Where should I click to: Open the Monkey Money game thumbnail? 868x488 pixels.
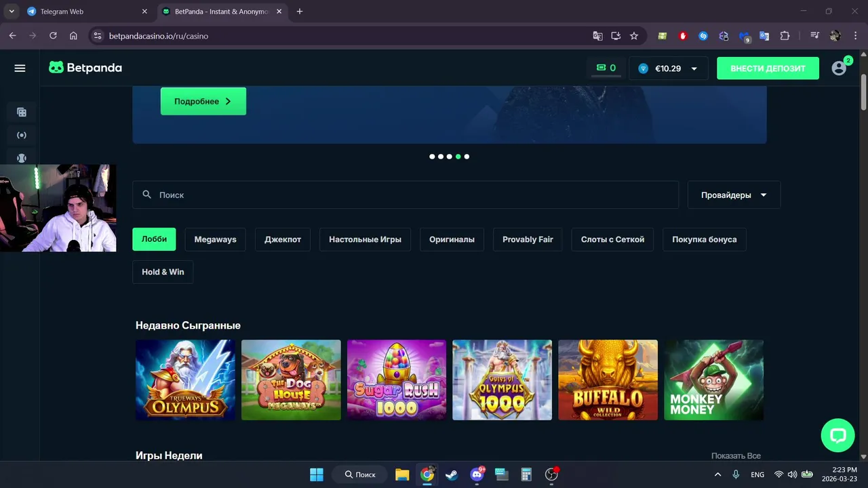(713, 380)
